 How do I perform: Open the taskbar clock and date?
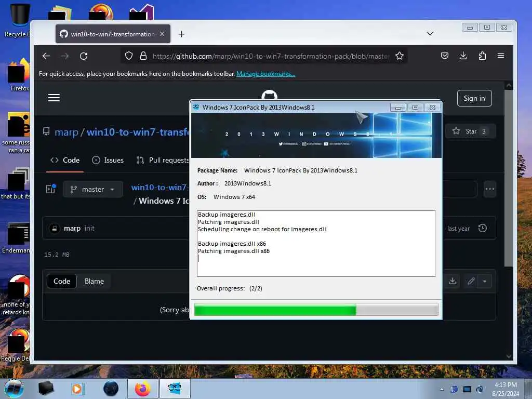[506, 389]
